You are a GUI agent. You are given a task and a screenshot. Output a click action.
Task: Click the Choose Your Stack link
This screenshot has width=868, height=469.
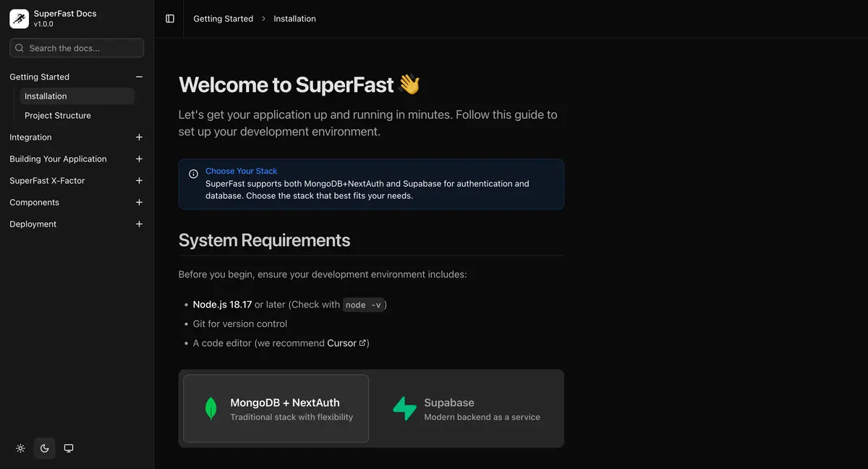241,171
